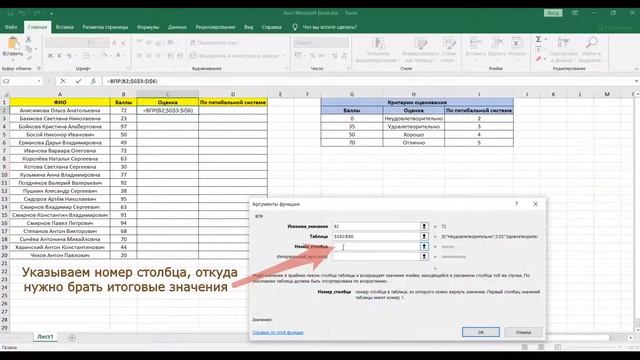Collapse the ribbon using the chevron
This screenshot has width=640, height=360.
click(636, 69)
